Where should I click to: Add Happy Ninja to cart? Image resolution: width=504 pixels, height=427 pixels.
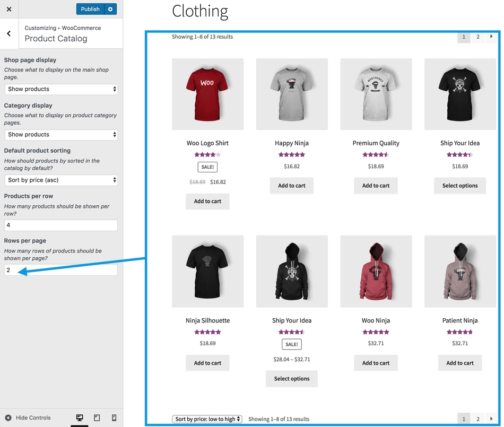click(x=292, y=186)
